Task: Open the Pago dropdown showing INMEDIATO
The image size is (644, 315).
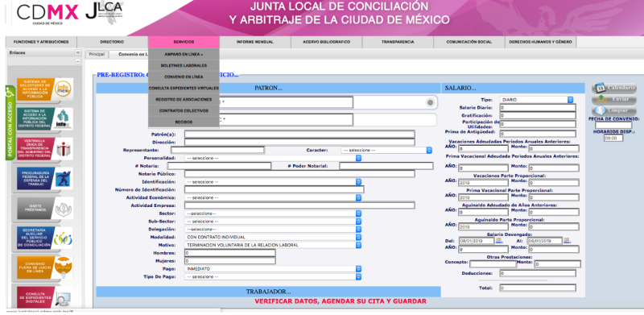Action: point(273,269)
